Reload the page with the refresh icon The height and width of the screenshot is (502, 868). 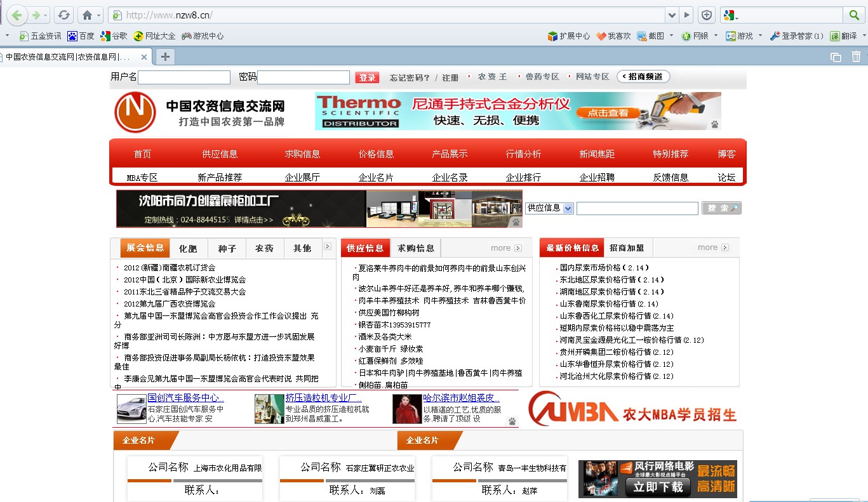coord(63,15)
